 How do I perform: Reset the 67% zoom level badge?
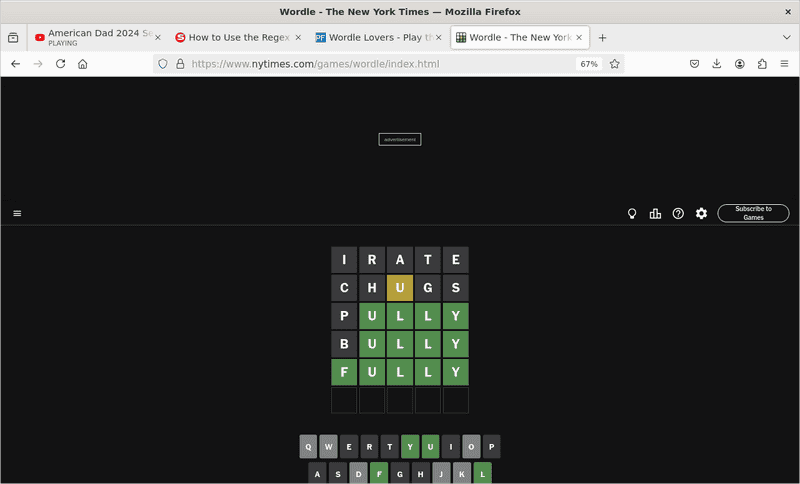pos(589,64)
